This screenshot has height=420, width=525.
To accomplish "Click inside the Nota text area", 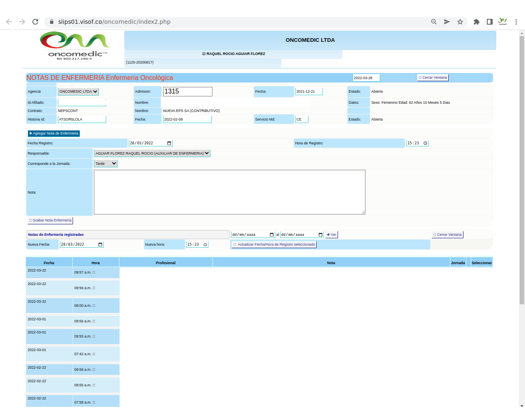I will [x=229, y=192].
